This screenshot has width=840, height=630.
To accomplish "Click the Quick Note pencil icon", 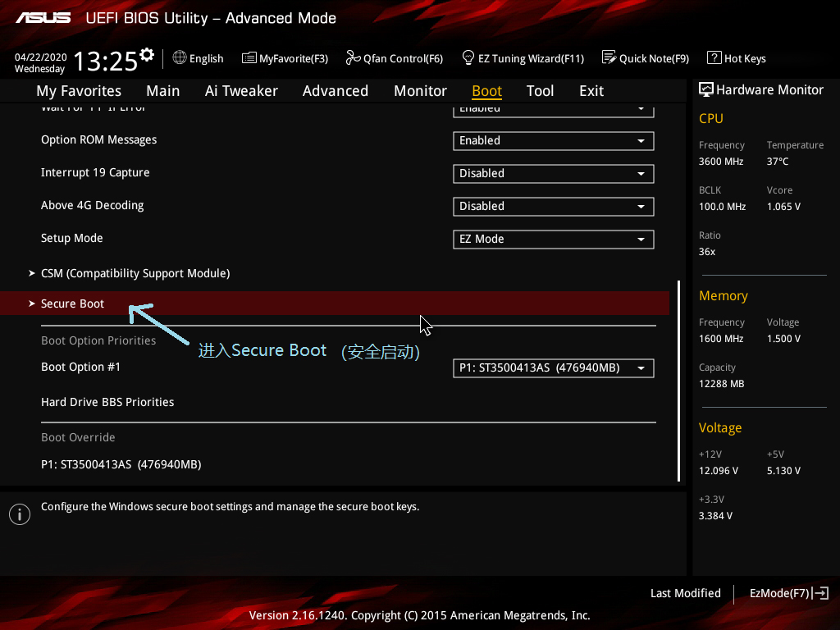I will (x=609, y=57).
